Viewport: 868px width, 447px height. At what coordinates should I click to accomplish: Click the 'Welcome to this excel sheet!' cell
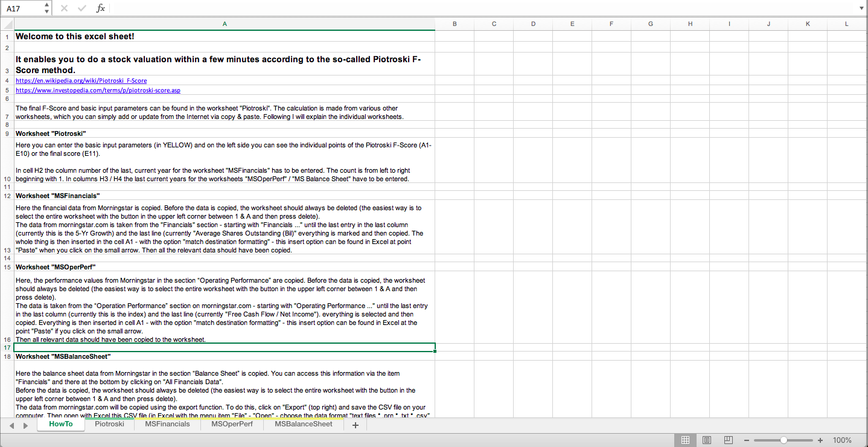[225, 36]
